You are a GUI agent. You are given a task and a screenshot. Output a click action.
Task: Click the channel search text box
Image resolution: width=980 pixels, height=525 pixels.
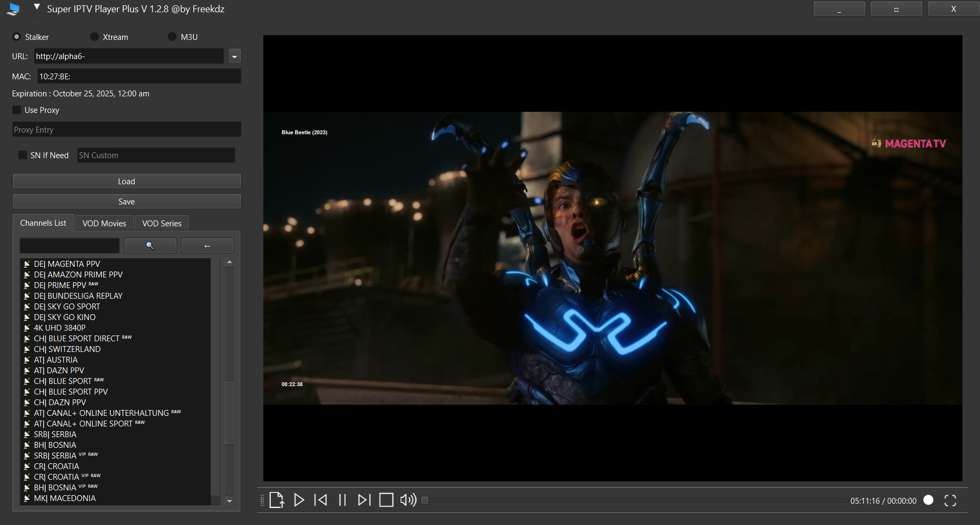point(70,245)
